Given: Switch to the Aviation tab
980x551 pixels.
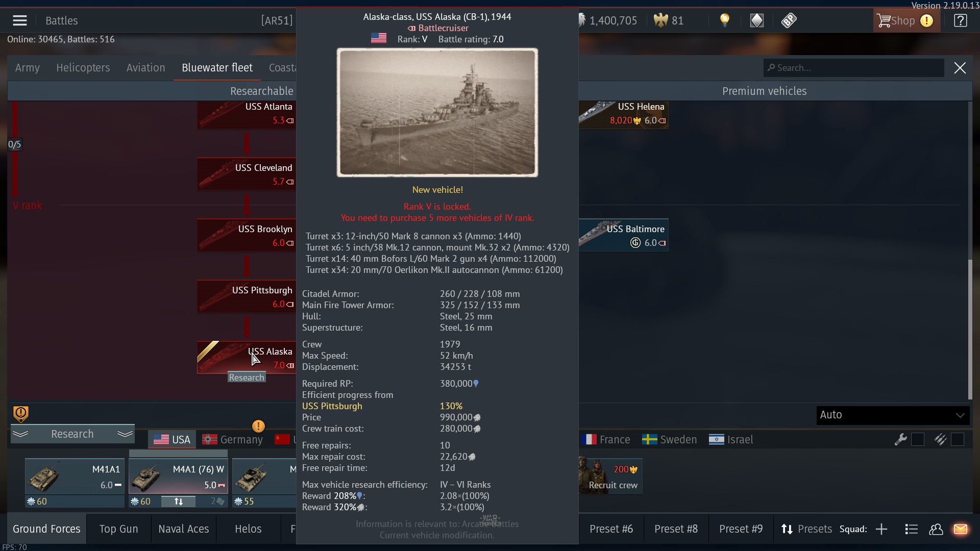Looking at the screenshot, I should [145, 68].
